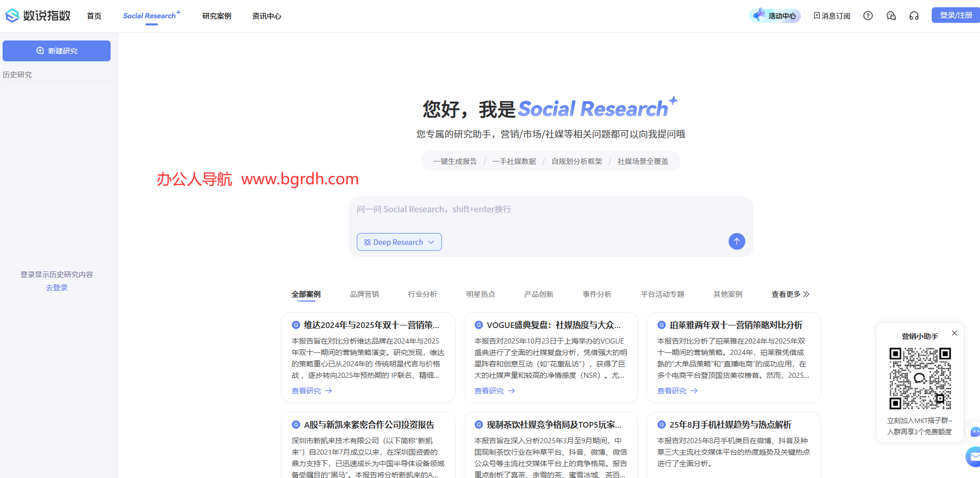
Task: Click the 登录/注册 button
Action: click(x=956, y=15)
